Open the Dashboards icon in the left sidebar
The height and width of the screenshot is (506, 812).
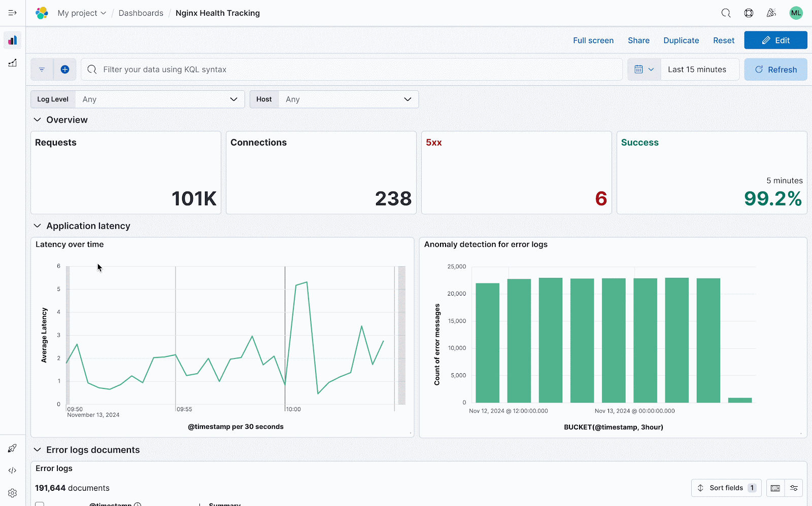[x=12, y=40]
